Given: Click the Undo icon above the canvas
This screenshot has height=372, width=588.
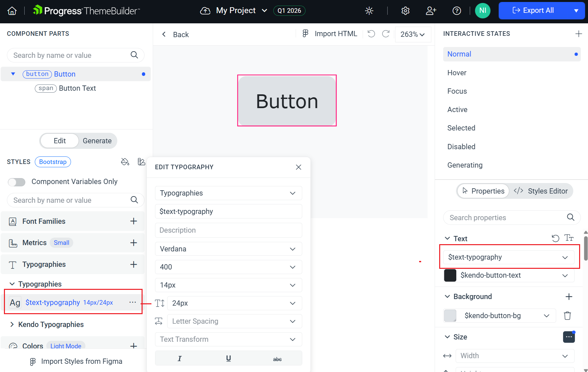Looking at the screenshot, I should tap(371, 34).
